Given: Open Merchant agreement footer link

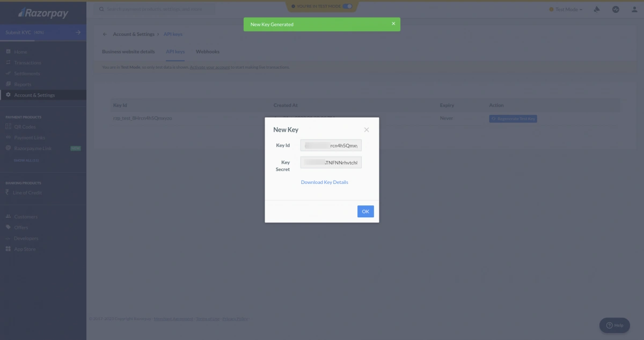Looking at the screenshot, I should (x=173, y=319).
